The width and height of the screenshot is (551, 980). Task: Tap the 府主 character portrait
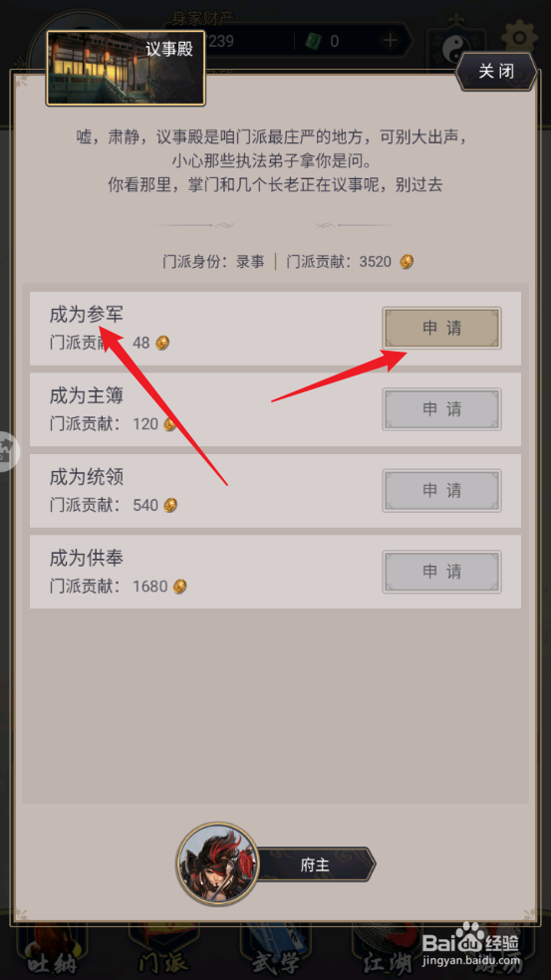217,863
